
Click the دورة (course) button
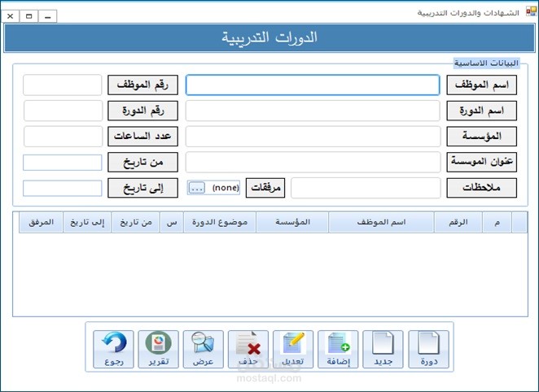click(x=428, y=349)
